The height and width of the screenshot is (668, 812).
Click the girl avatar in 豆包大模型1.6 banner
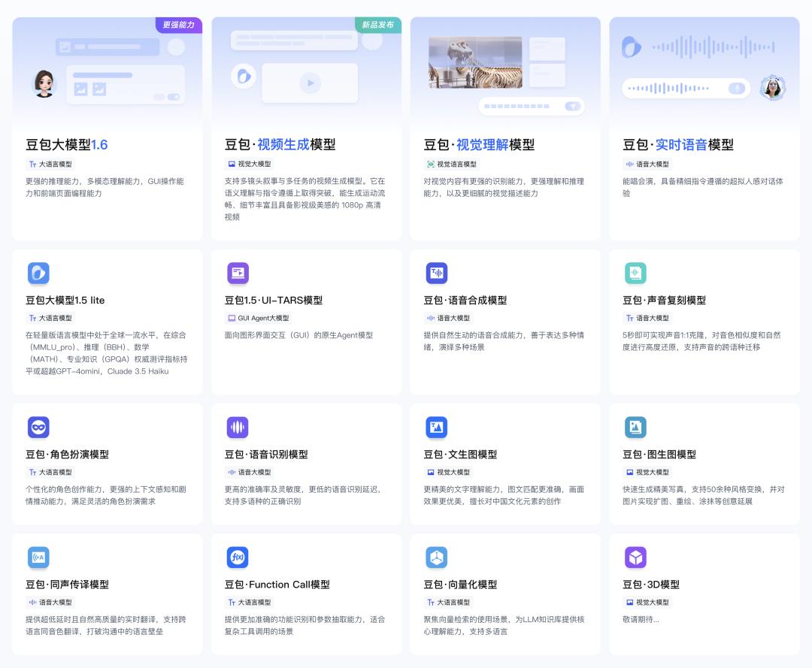pyautogui.click(x=44, y=83)
